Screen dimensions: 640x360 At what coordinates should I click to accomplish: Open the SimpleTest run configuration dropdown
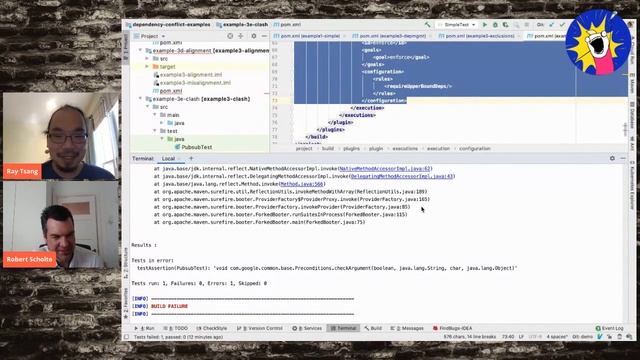point(456,24)
